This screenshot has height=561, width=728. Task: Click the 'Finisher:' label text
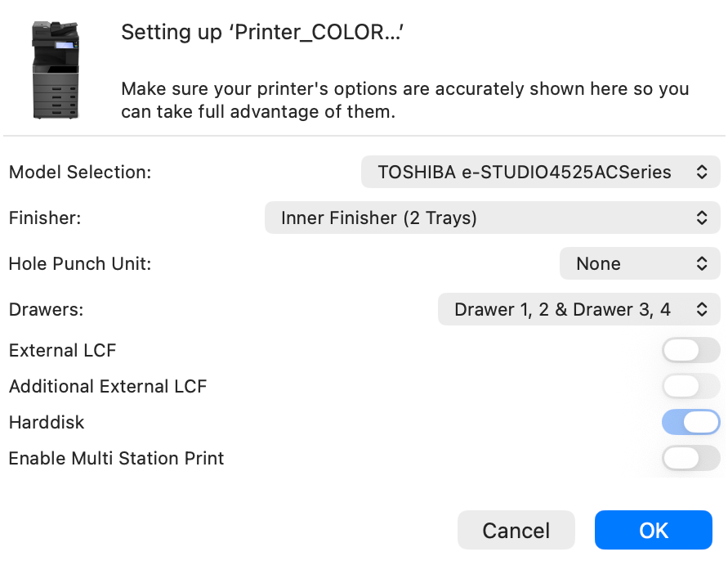(x=44, y=218)
